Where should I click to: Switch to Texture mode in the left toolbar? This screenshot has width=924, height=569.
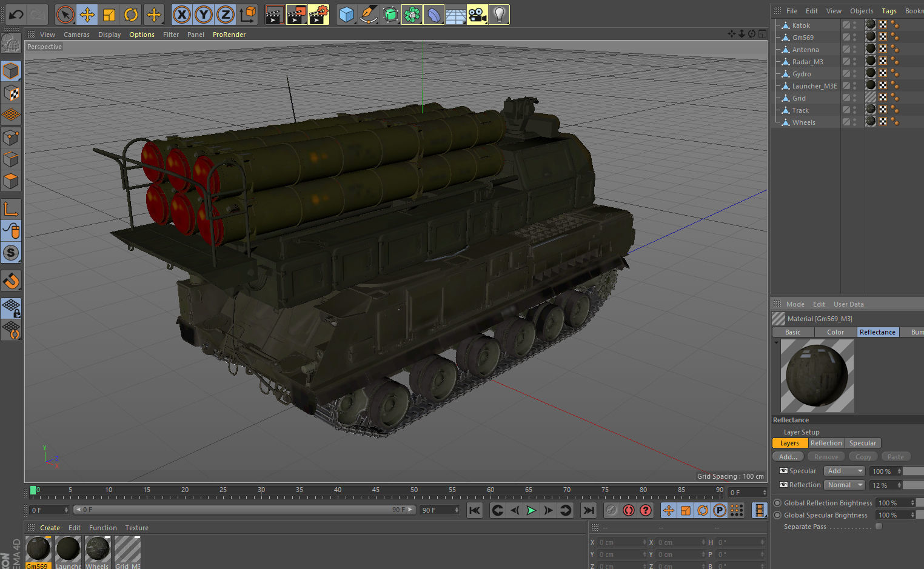pos(11,93)
